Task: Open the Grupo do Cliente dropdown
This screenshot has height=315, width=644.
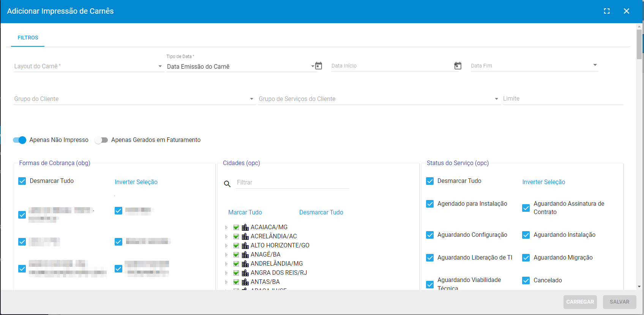Action: pyautogui.click(x=134, y=99)
